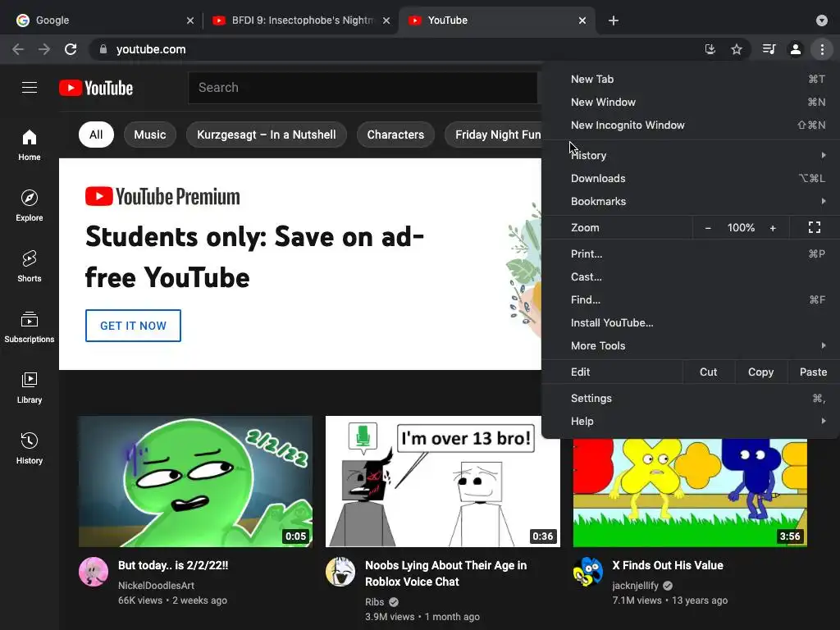Increase zoom with the plus button
Viewport: 840px width, 630px height.
click(773, 228)
